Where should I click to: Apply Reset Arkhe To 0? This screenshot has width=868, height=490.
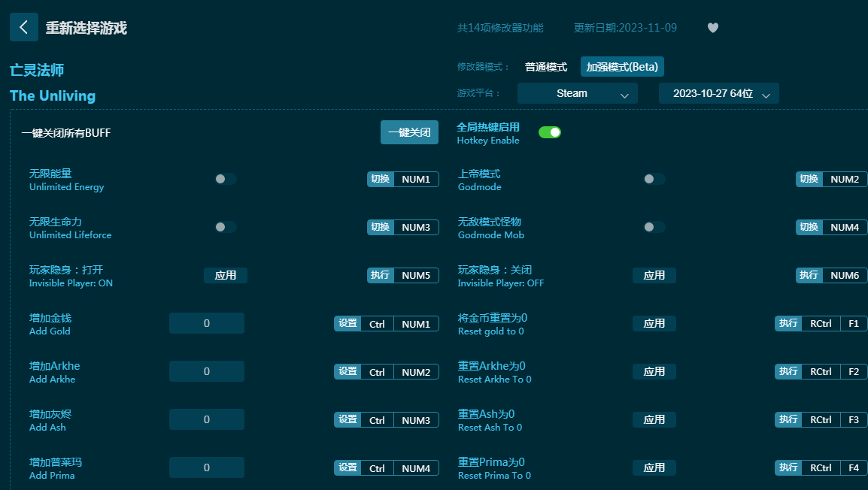pos(654,372)
